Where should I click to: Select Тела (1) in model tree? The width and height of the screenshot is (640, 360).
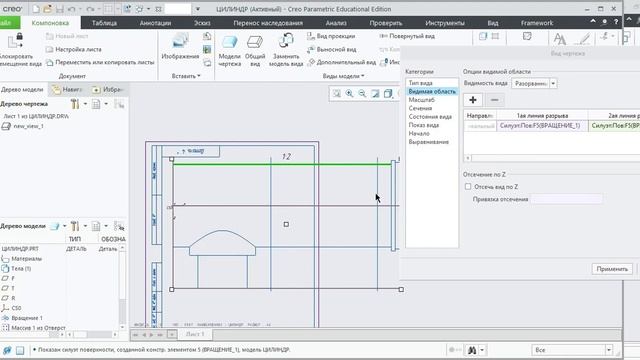click(x=21, y=269)
